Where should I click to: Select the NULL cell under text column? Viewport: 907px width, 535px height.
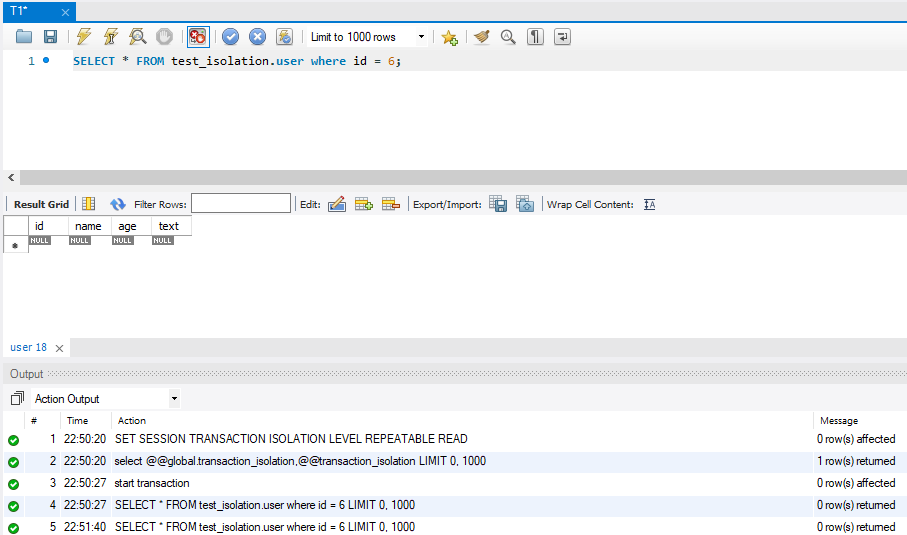pyautogui.click(x=163, y=240)
